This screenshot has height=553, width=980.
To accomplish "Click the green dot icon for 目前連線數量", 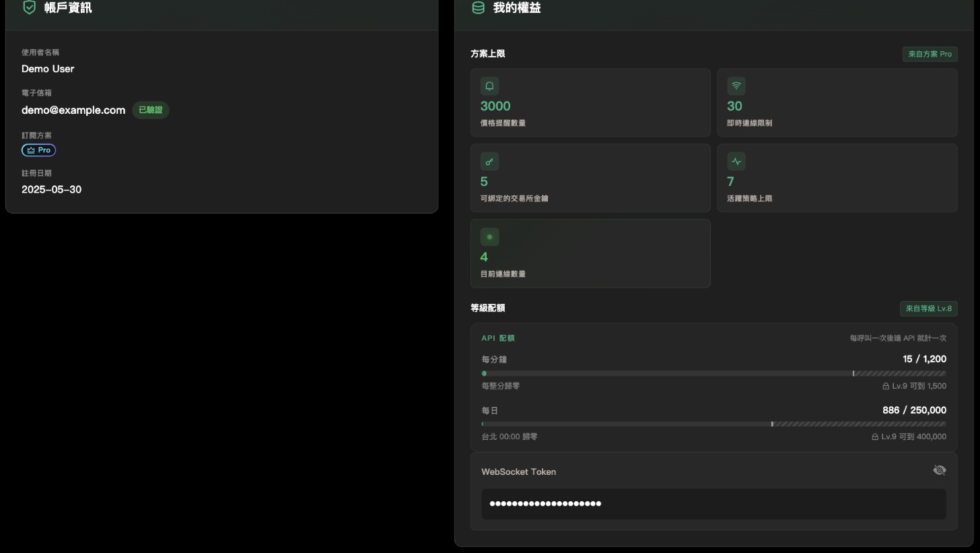I will [x=489, y=236].
